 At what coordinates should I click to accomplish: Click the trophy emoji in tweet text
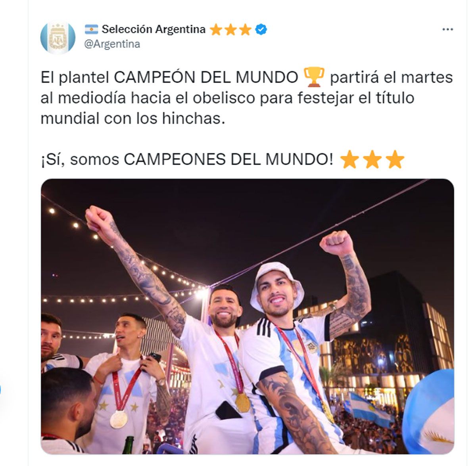[314, 77]
